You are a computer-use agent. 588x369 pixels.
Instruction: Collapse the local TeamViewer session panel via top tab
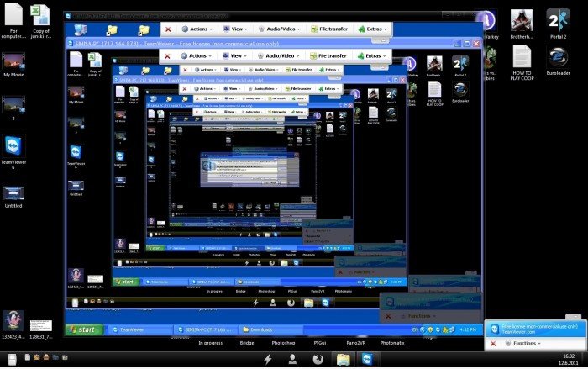tap(574, 317)
